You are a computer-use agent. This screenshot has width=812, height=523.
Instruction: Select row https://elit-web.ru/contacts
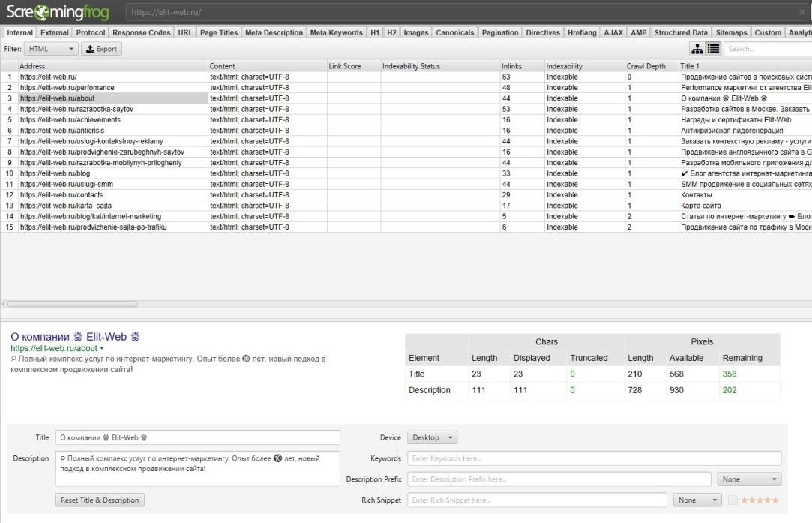[406, 195]
